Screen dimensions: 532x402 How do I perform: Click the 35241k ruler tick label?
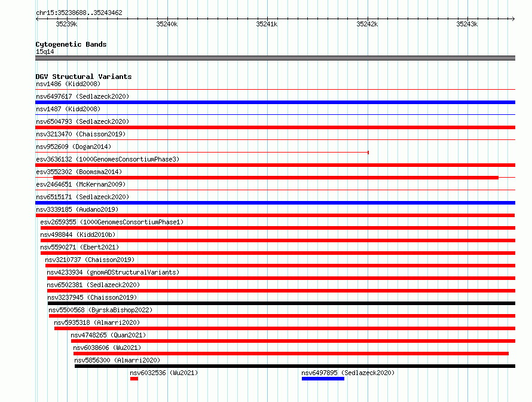267,24
